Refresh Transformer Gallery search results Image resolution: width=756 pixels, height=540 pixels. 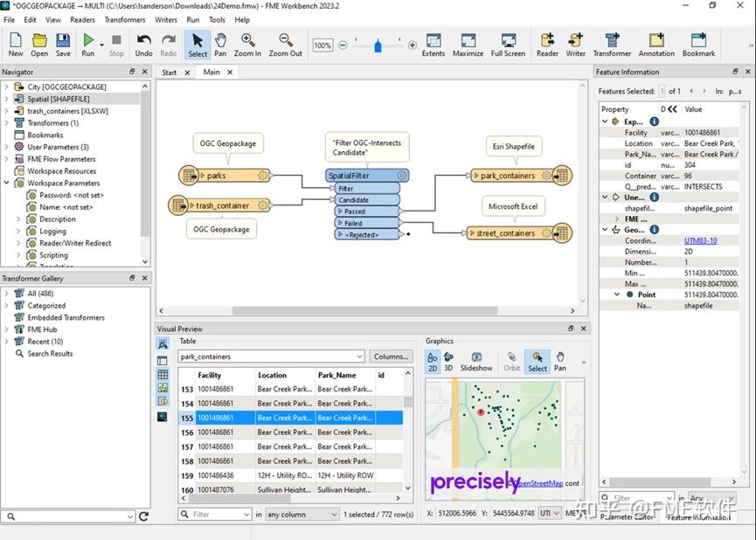coord(143,516)
